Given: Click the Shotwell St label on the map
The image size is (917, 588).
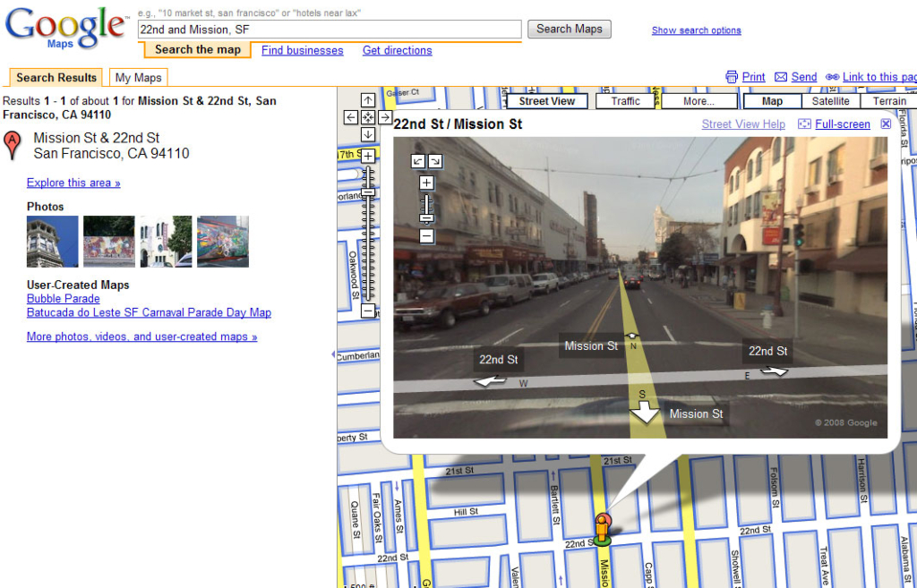Looking at the screenshot, I should click(x=736, y=567).
